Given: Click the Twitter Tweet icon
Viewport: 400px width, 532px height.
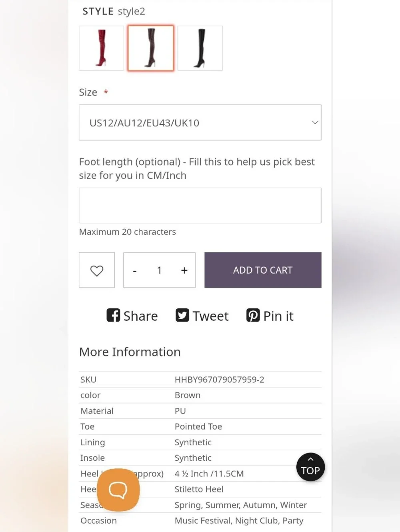Looking at the screenshot, I should pos(182,315).
